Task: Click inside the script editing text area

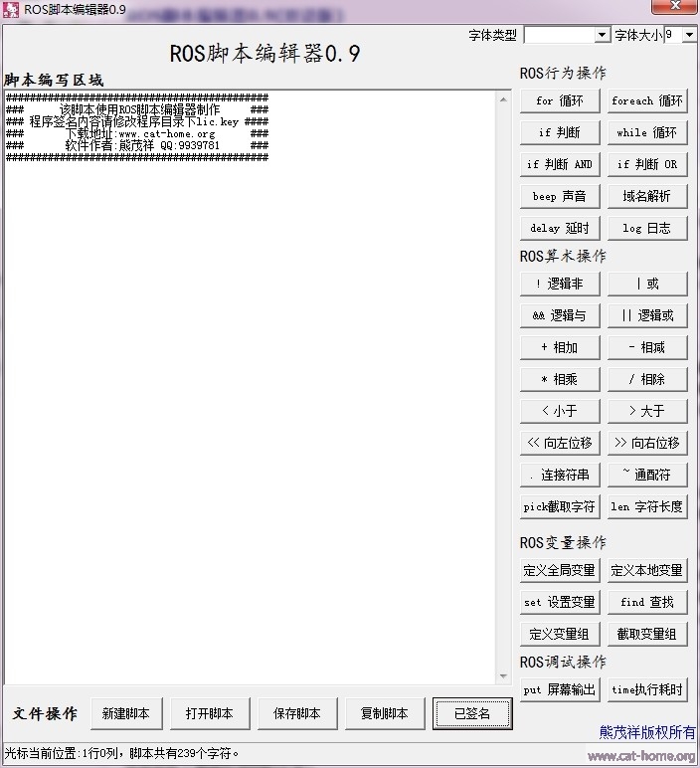Action: pos(249,398)
